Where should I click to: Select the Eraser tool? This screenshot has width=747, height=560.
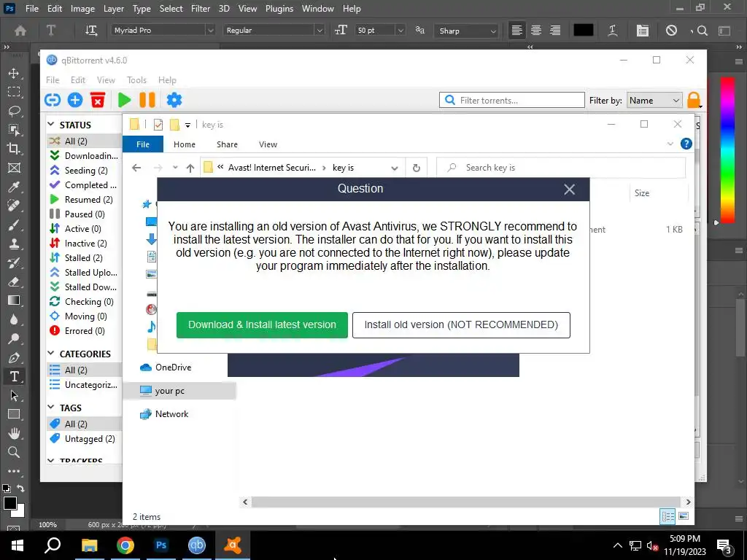pyautogui.click(x=14, y=281)
